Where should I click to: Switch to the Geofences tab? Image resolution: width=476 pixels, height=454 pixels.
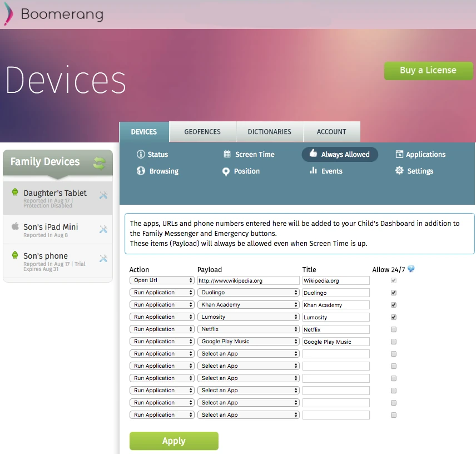pyautogui.click(x=202, y=132)
